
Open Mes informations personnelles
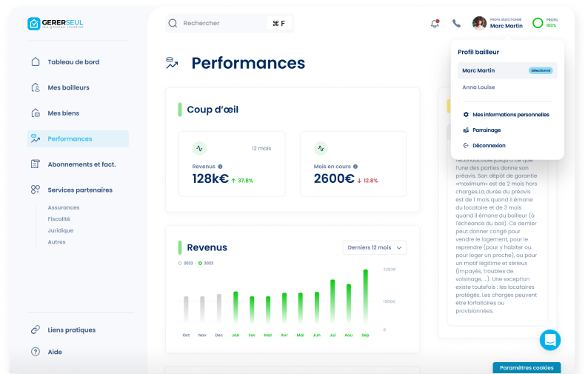510,115
